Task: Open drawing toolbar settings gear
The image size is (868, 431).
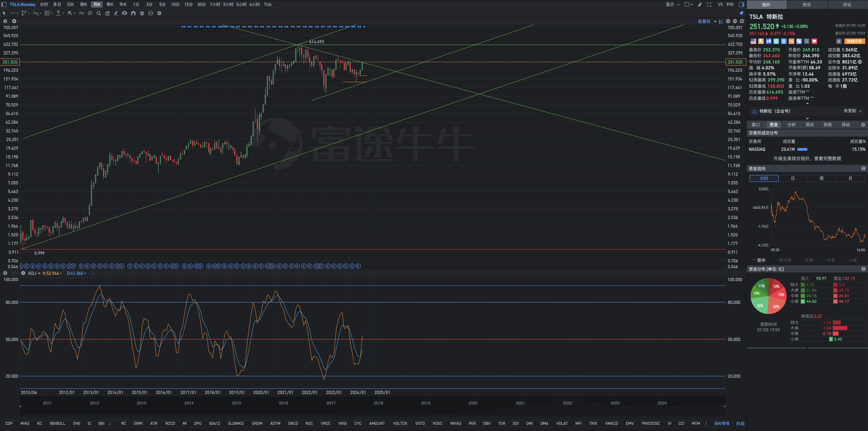Action: click(x=159, y=13)
